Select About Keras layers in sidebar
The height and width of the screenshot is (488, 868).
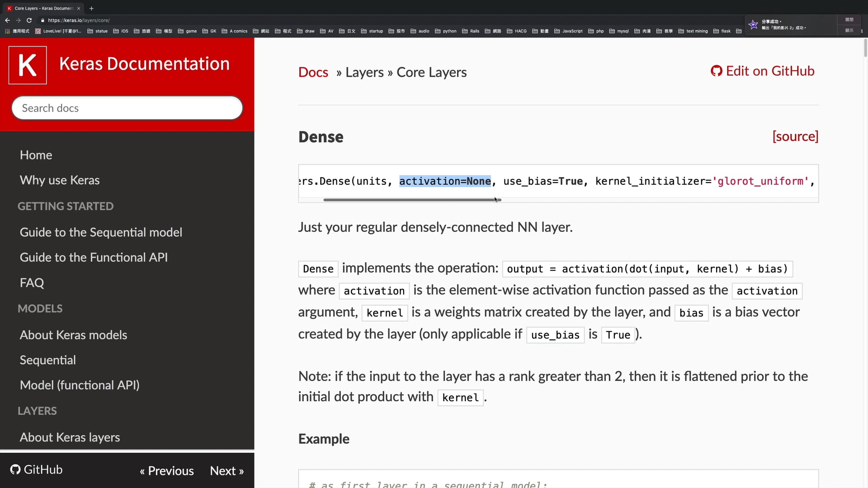point(70,437)
